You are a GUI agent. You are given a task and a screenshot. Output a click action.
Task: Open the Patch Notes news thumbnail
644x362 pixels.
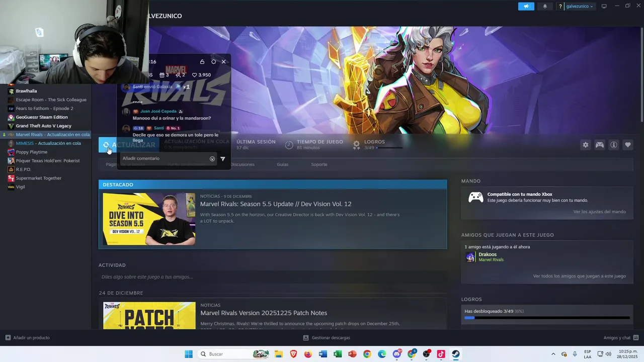click(x=149, y=316)
